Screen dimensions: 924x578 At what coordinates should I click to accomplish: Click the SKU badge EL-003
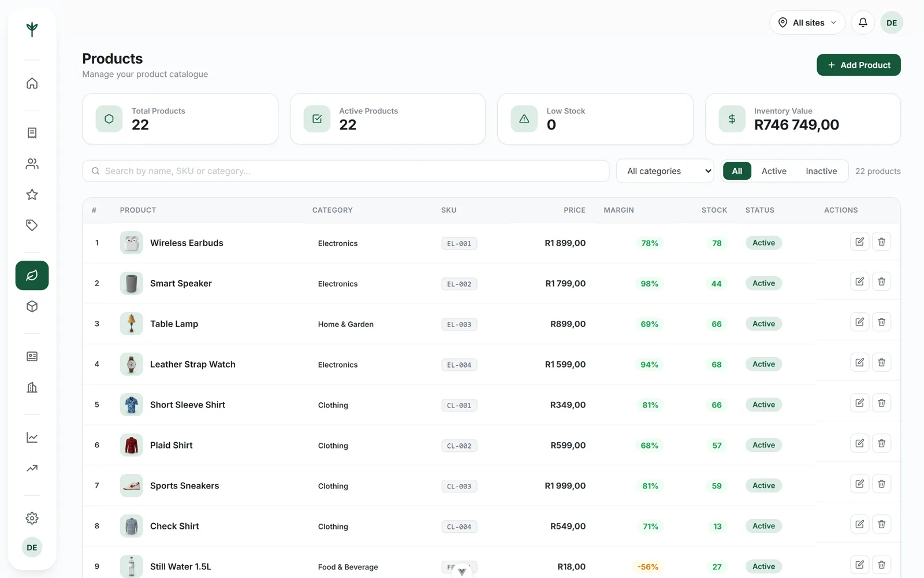459,324
